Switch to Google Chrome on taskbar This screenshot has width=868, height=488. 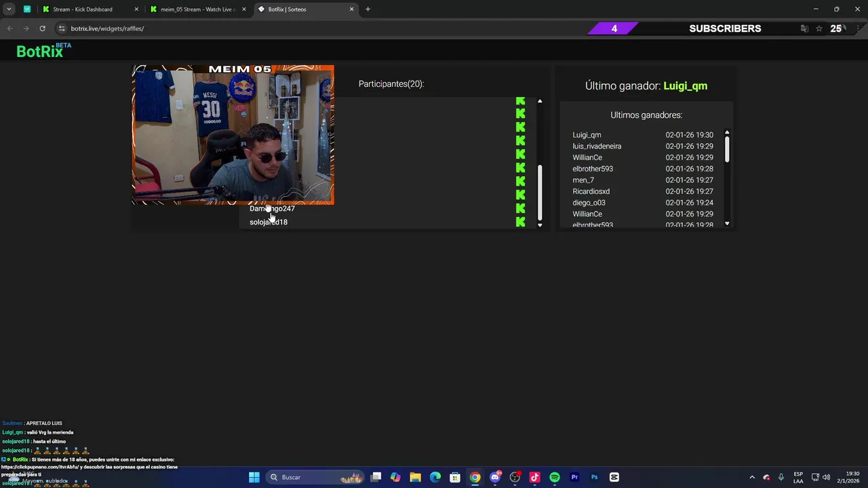coord(475,477)
